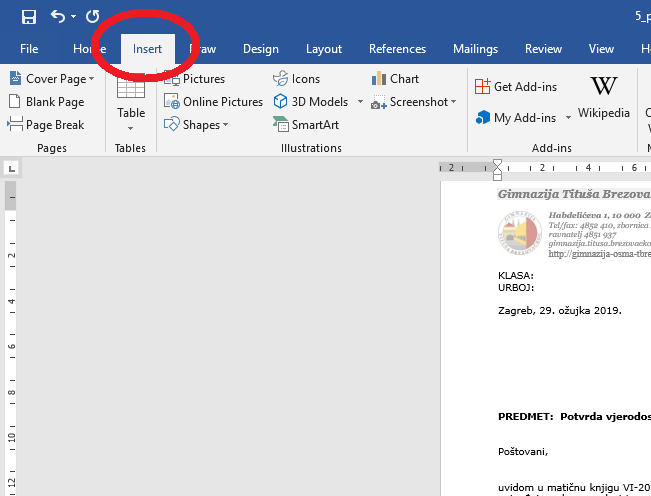Switch to the References tab
The image size is (651, 496).
coord(397,49)
